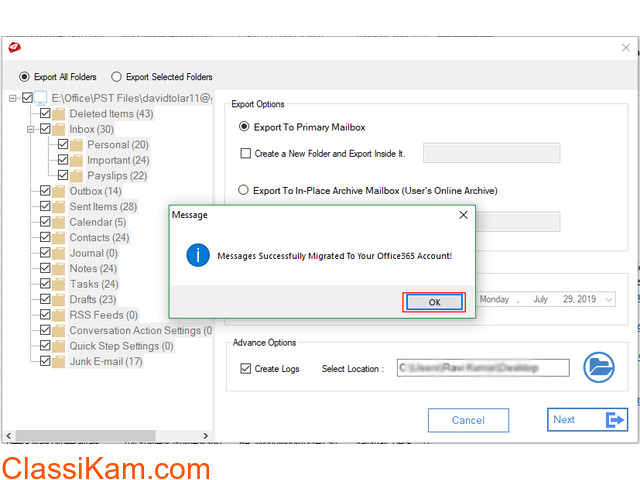This screenshot has height=480, width=640.
Task: Select Export Selected Folders radio button
Action: click(x=117, y=77)
